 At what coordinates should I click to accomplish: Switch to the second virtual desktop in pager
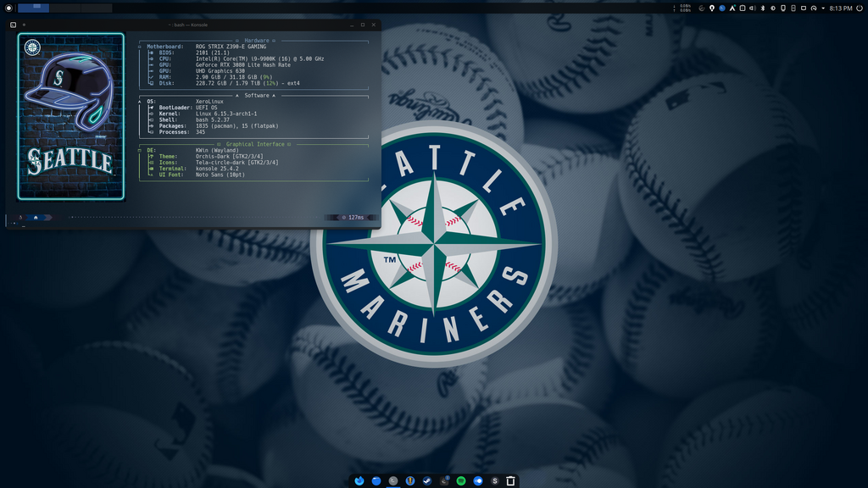click(64, 8)
